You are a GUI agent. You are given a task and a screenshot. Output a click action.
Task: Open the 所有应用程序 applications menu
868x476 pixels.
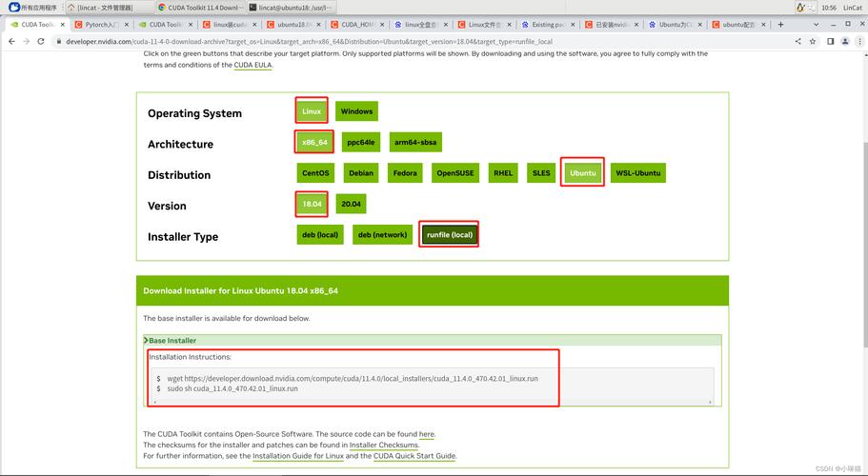32,8
